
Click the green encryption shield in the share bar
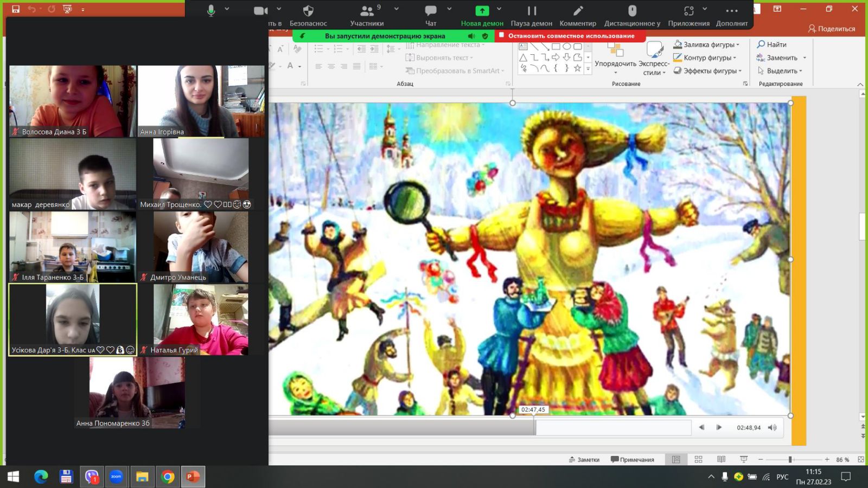click(485, 36)
